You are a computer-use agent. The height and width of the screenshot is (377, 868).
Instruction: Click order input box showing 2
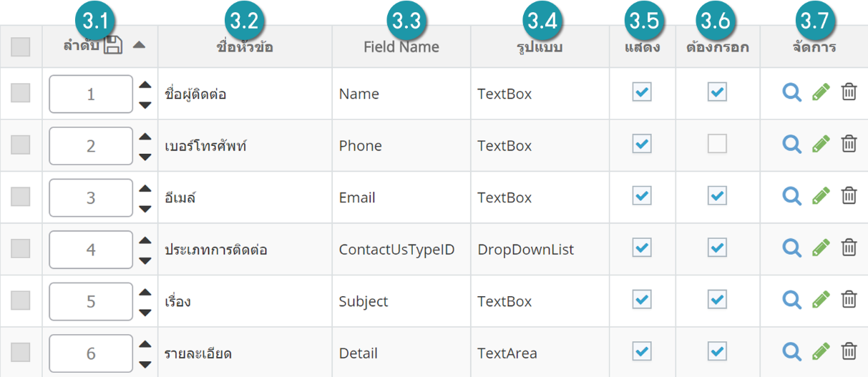coord(91,146)
